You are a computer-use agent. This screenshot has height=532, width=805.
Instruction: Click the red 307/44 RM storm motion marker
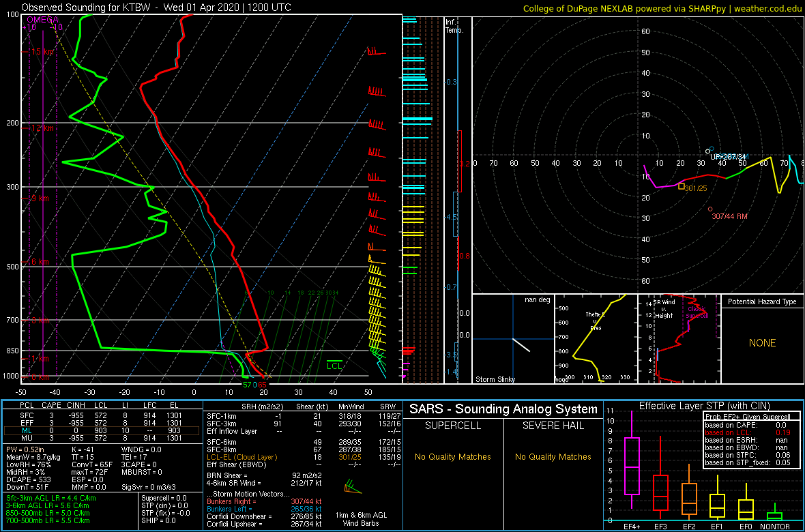710,209
